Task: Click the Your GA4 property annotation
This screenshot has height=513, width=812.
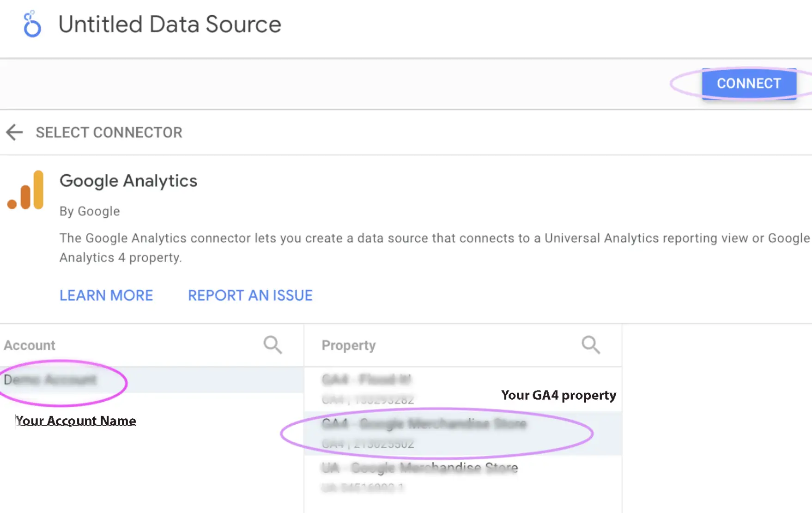Action: pyautogui.click(x=559, y=395)
